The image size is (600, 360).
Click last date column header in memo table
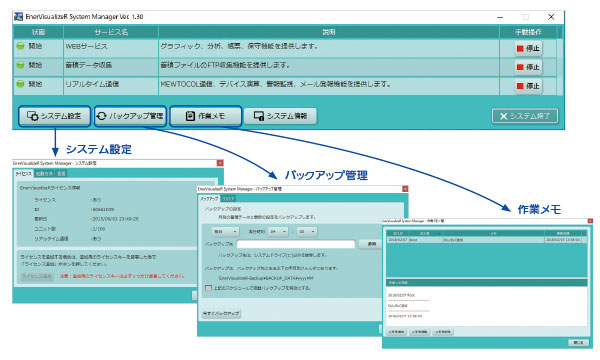click(x=562, y=233)
